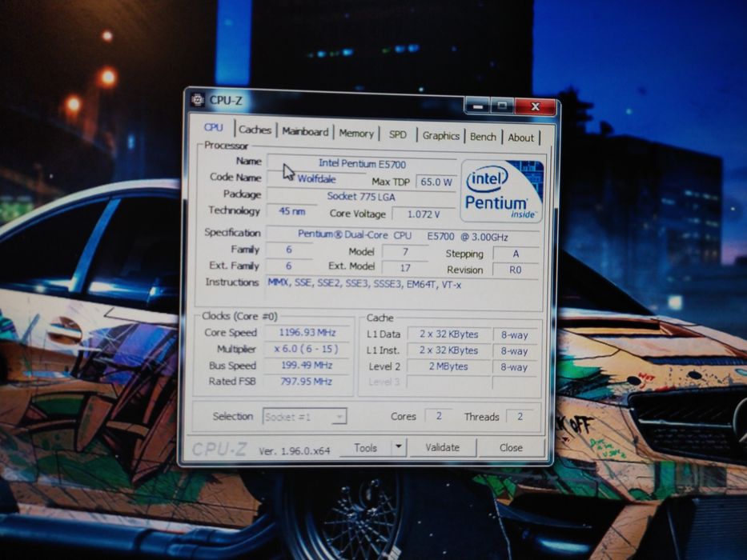Close CPU-Z with the red X

pyautogui.click(x=535, y=106)
